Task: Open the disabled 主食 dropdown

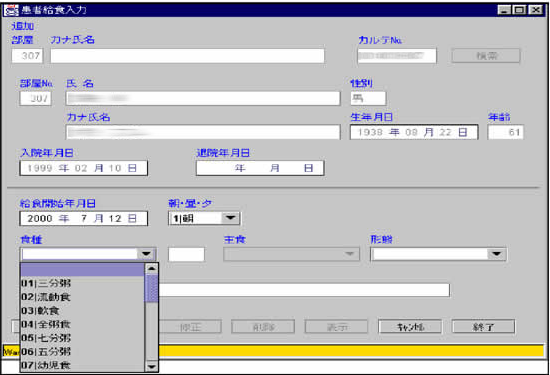Action: [291, 254]
